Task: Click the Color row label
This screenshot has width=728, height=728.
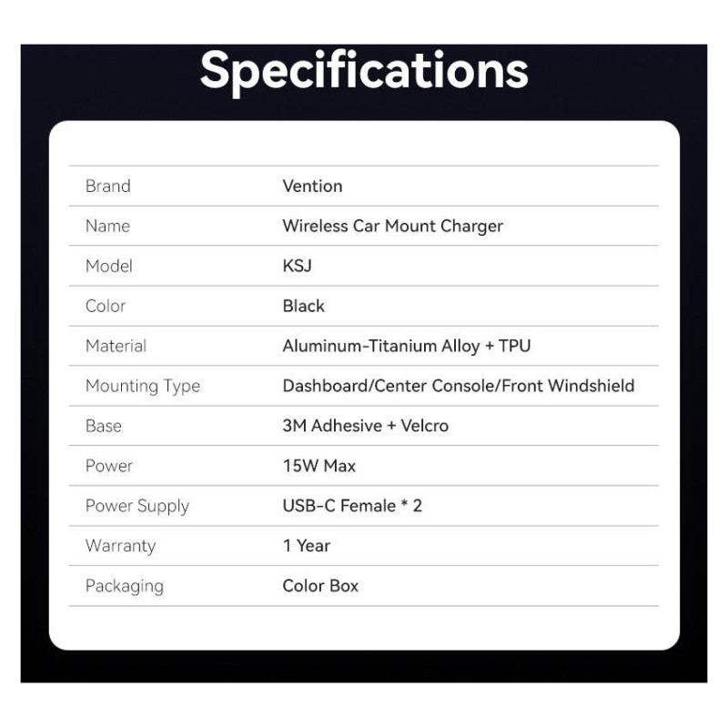Action: 106,306
